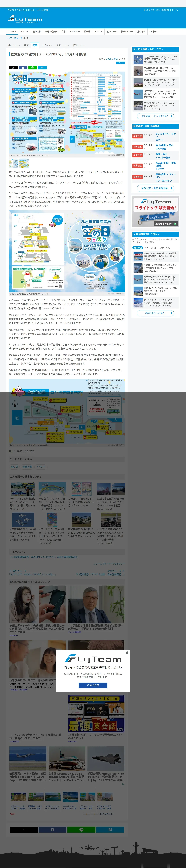Open the 九州佐賀国際空港 official news URL link

tap(44, 557)
